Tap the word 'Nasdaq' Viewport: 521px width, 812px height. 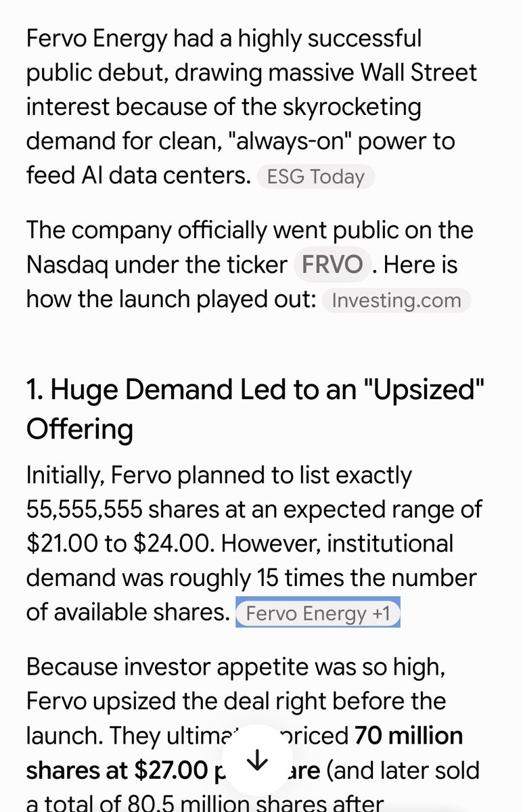point(66,265)
